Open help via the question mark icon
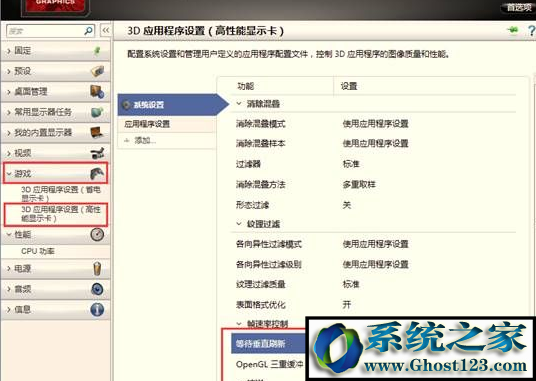Viewport: 536px width, 381px height. (x=532, y=30)
